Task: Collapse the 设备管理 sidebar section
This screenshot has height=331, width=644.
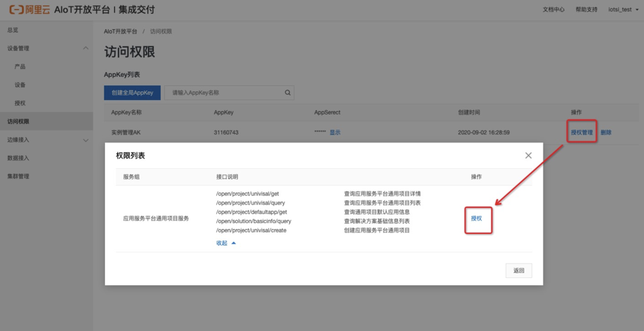Action: tap(85, 48)
